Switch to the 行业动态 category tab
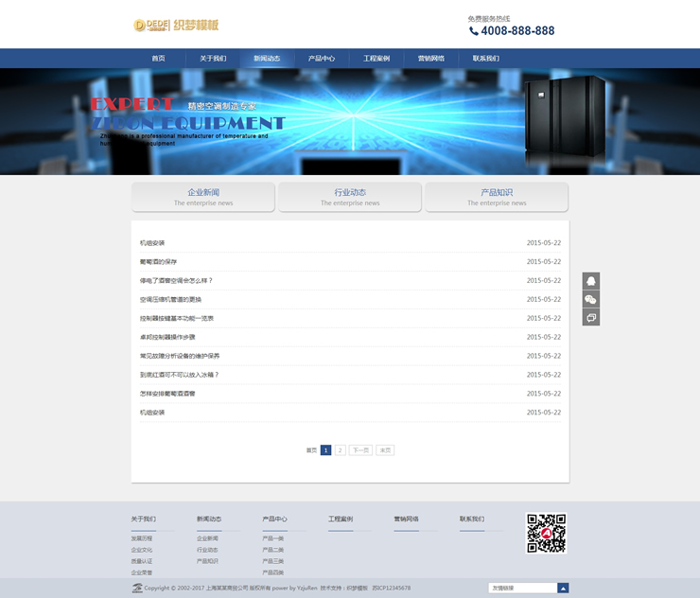The width and height of the screenshot is (700, 598). [x=350, y=197]
